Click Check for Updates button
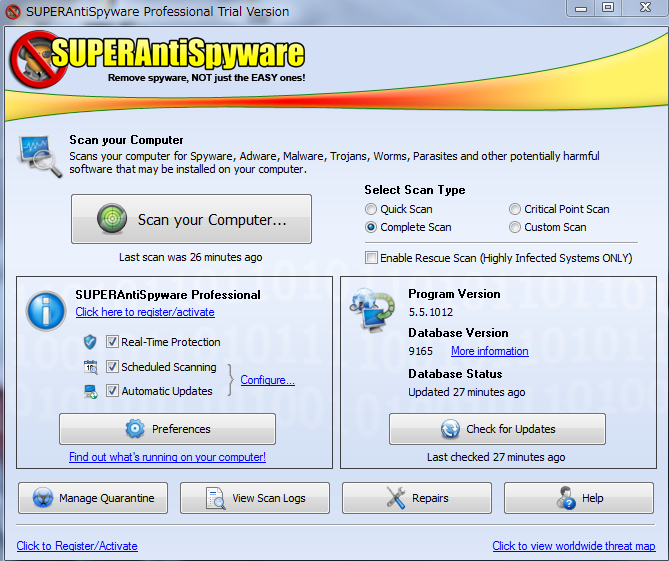 click(x=497, y=429)
